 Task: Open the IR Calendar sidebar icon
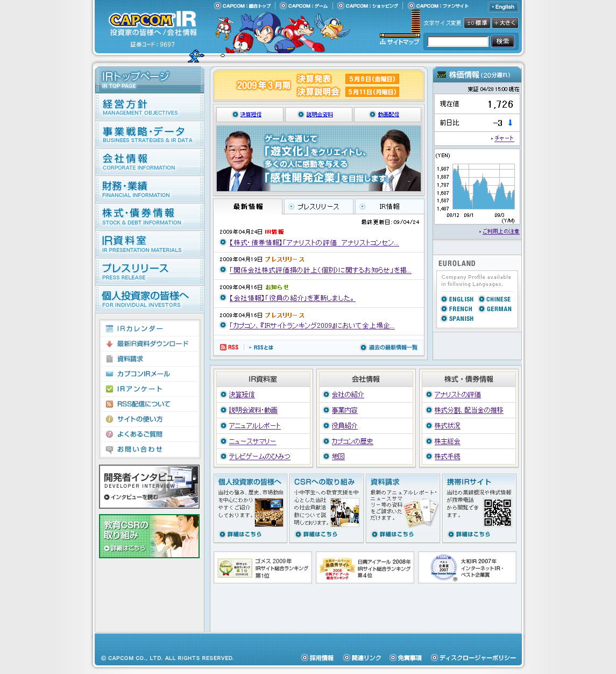point(110,328)
